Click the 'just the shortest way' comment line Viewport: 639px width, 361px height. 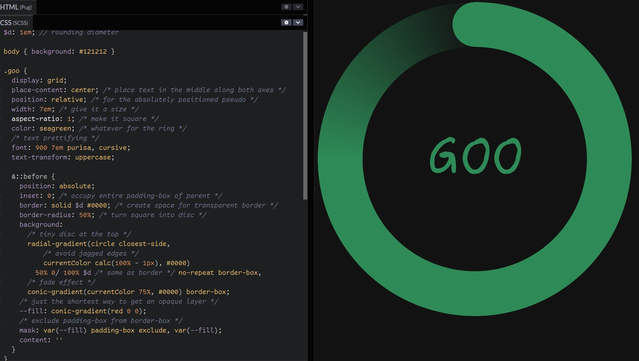click(119, 302)
